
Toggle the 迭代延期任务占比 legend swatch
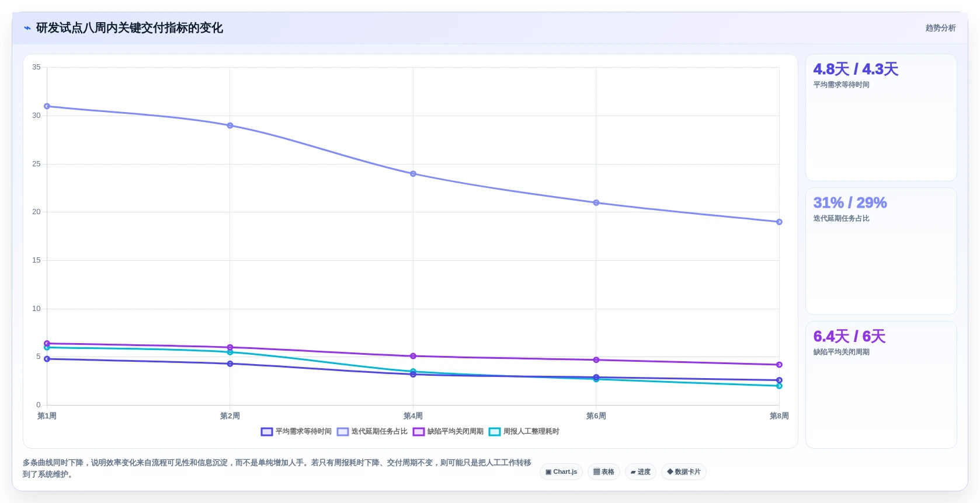[x=343, y=432]
